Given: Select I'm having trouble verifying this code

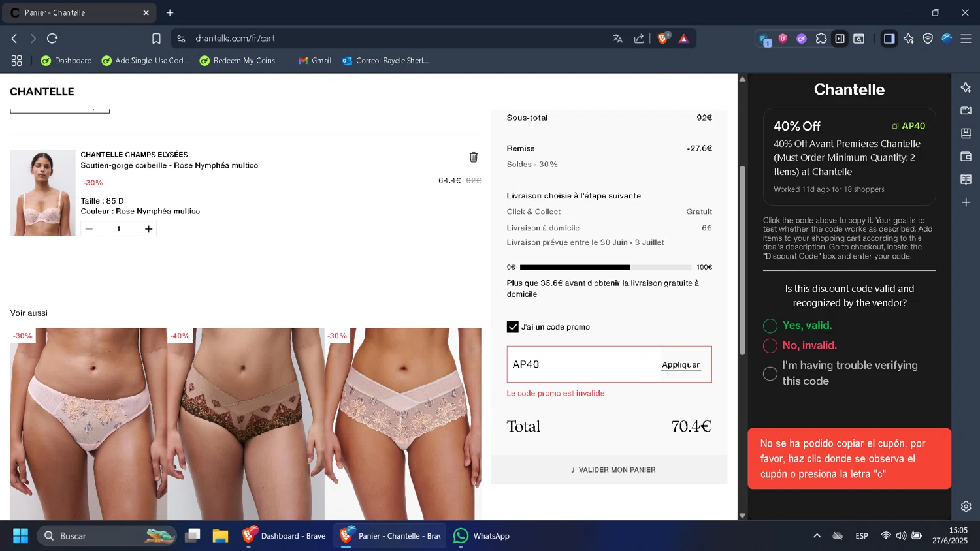Looking at the screenshot, I should click(770, 373).
